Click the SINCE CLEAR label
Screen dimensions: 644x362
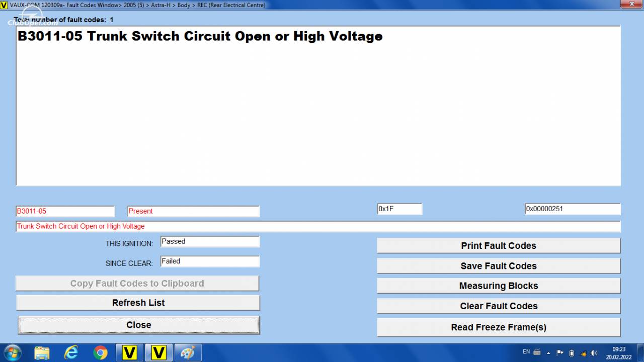coord(129,263)
